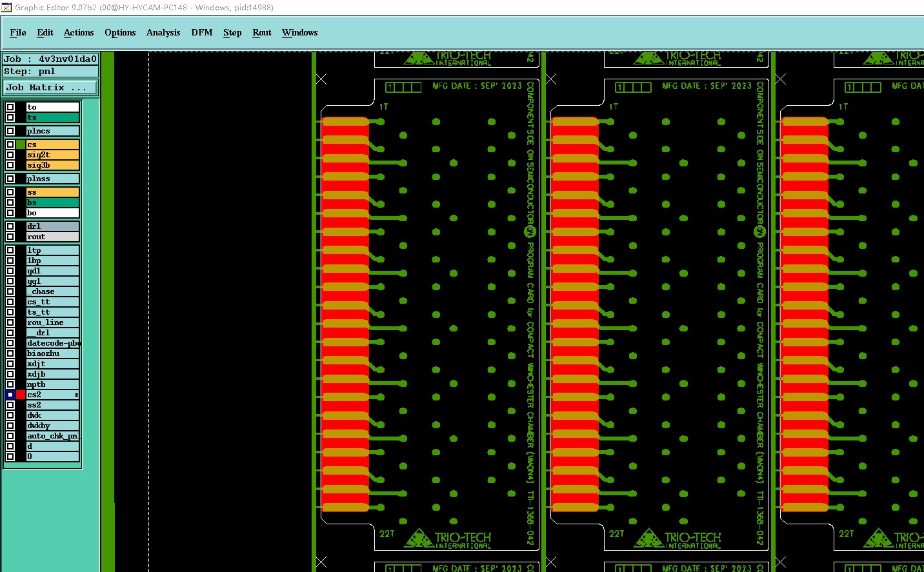The height and width of the screenshot is (572, 924).
Task: Toggle display checkbox for layer ss2
Action: [x=10, y=405]
